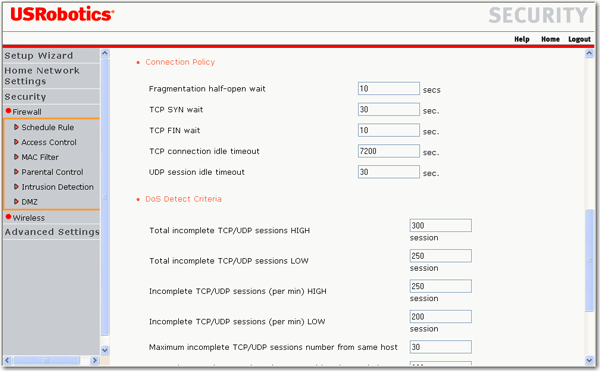Open Intrusion Detection submenu item
Screen dimensions: 600x371
tap(57, 187)
